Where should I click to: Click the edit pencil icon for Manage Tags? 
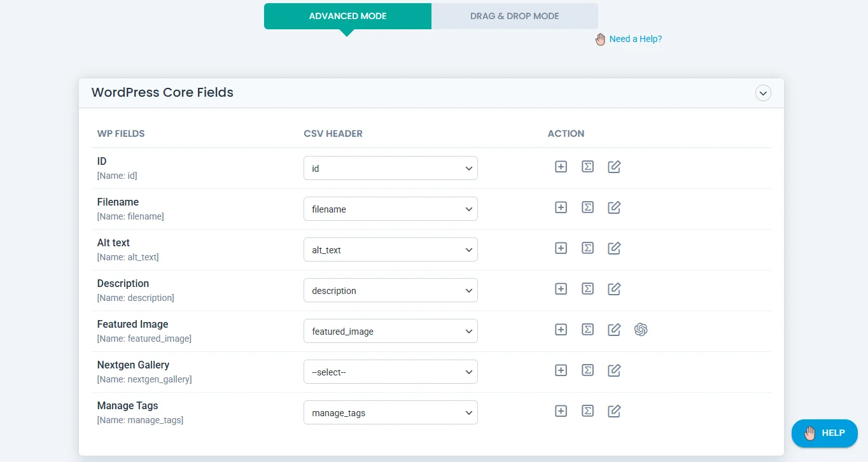(x=614, y=411)
